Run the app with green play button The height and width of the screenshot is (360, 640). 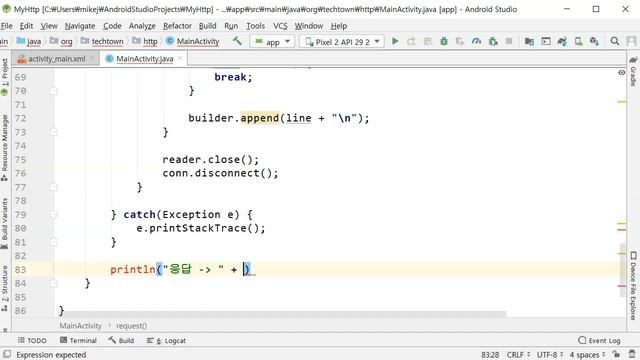click(x=395, y=41)
